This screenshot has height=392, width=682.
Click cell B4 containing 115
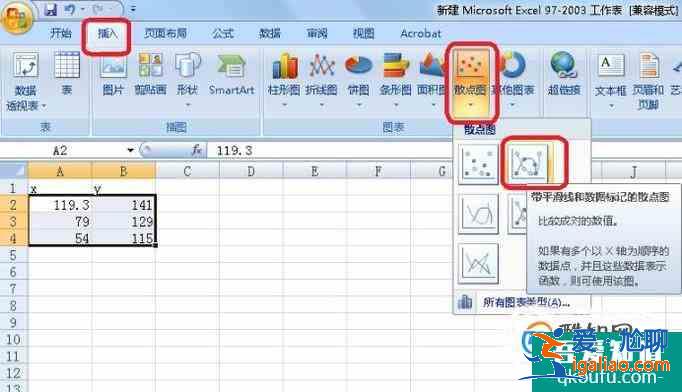click(x=124, y=238)
